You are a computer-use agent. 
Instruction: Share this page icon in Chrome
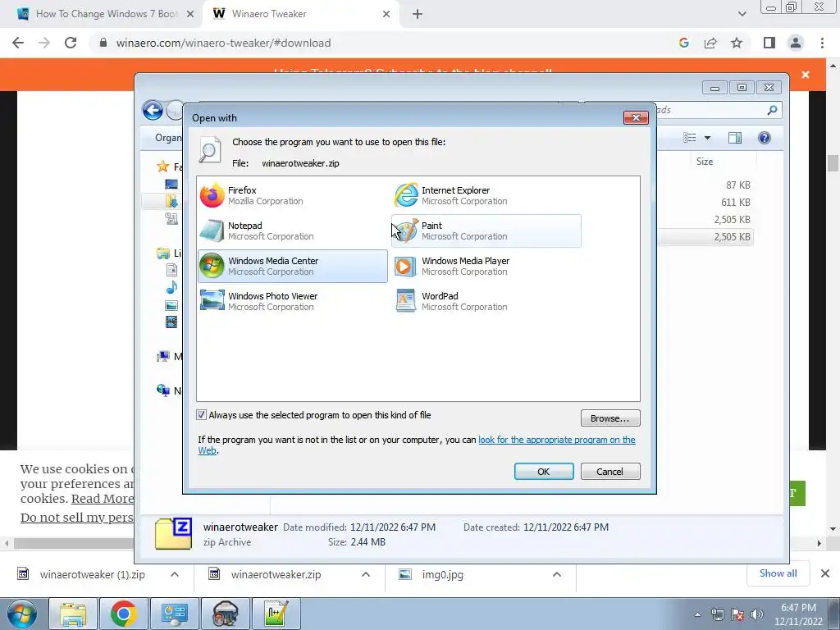710,43
